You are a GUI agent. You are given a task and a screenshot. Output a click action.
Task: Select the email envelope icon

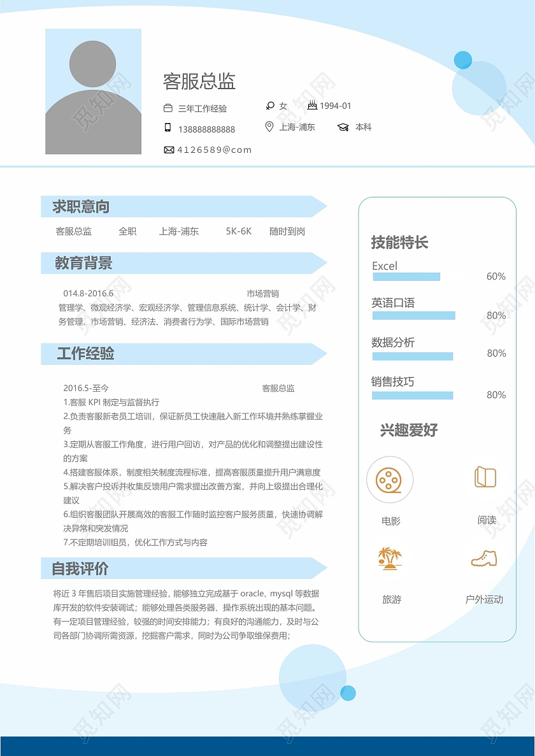coord(168,150)
